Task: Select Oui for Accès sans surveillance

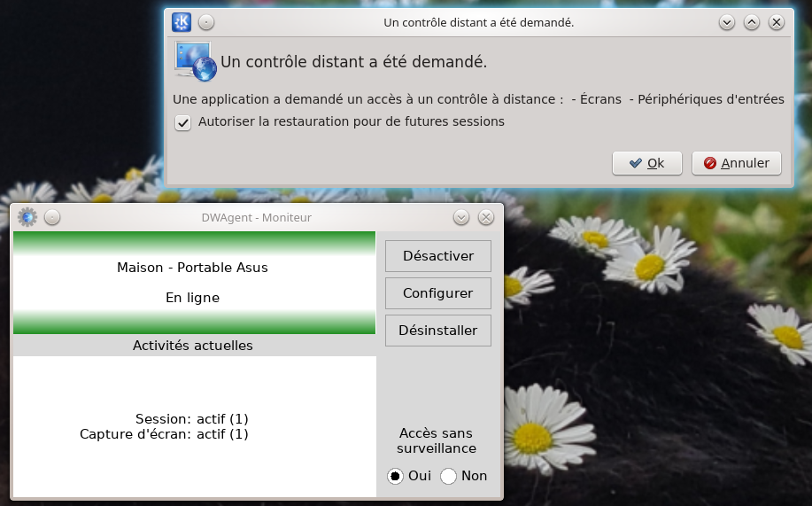Action: 395,476
